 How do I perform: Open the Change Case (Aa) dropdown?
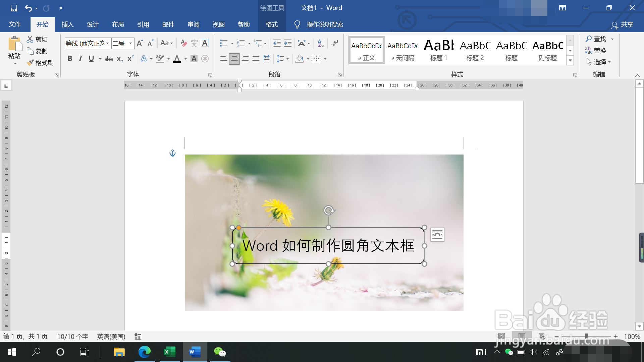[167, 43]
